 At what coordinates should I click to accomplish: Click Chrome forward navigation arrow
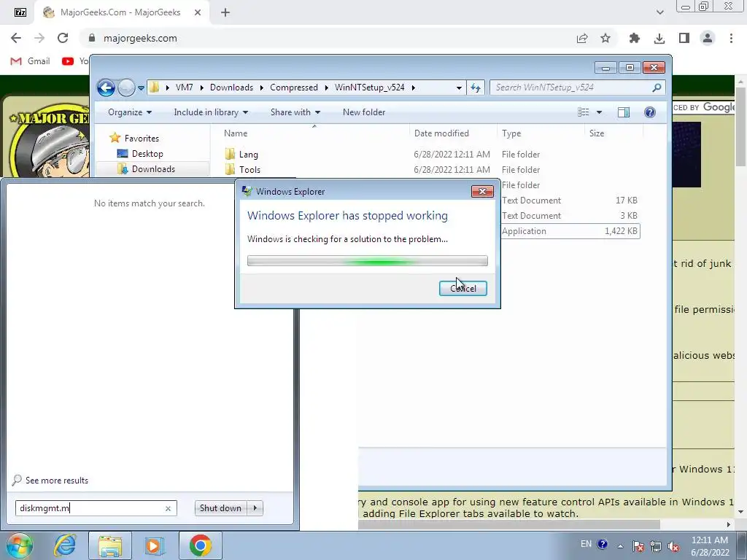point(39,38)
